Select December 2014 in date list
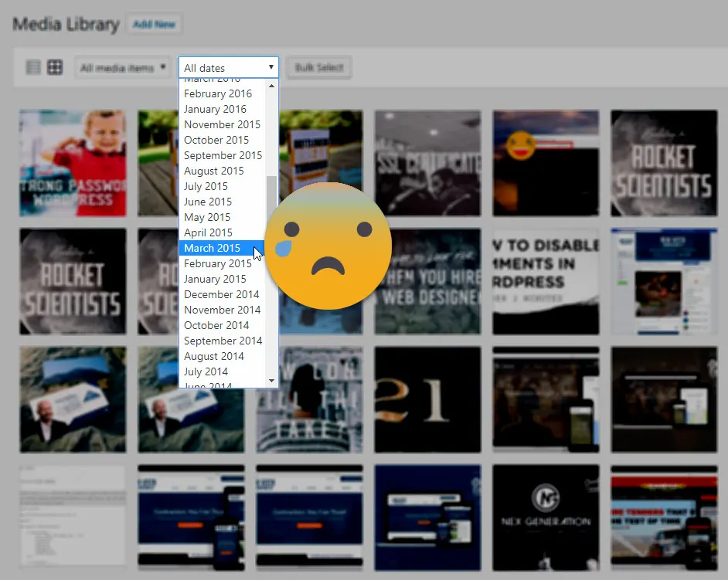 (222, 294)
